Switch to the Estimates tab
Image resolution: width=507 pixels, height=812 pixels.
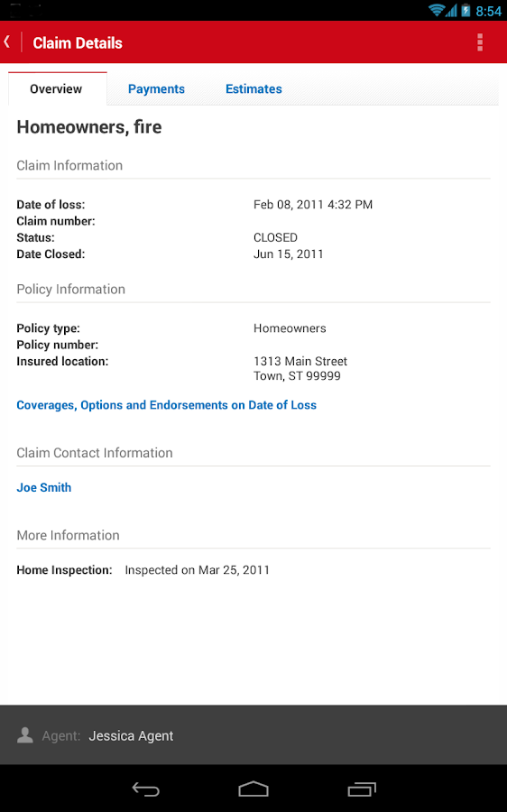pos(253,89)
